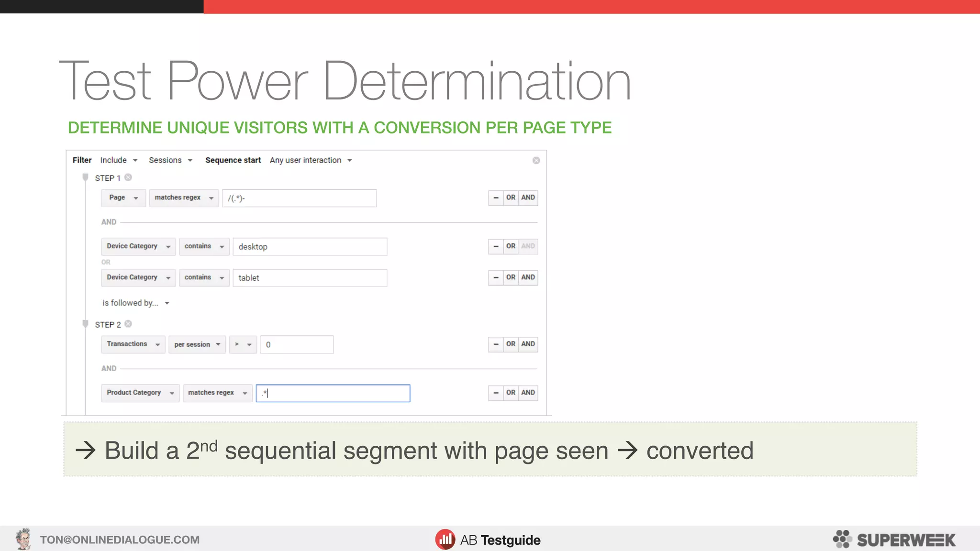Remove the filter with the top-right X icon
Viewport: 980px width, 551px height.
536,160
